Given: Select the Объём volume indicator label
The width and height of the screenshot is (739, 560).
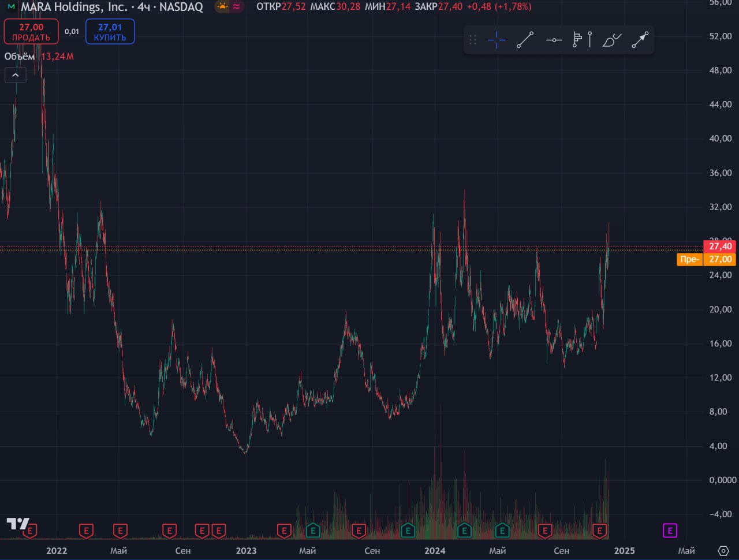Looking at the screenshot, I should point(20,57).
